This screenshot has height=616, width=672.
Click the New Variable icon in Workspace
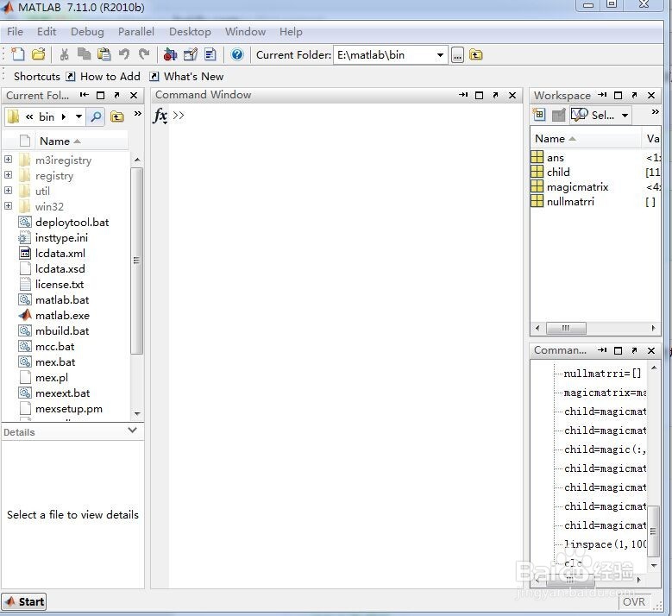coord(538,115)
